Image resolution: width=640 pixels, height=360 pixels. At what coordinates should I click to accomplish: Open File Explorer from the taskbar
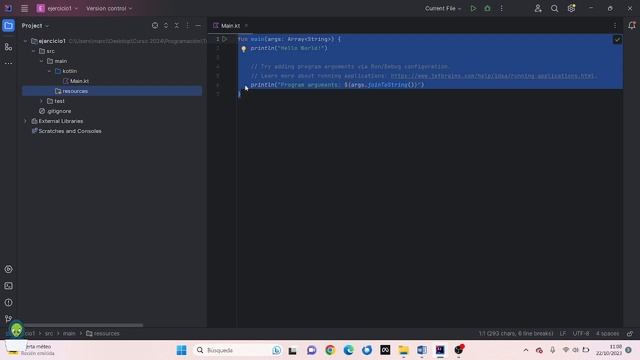(403, 350)
